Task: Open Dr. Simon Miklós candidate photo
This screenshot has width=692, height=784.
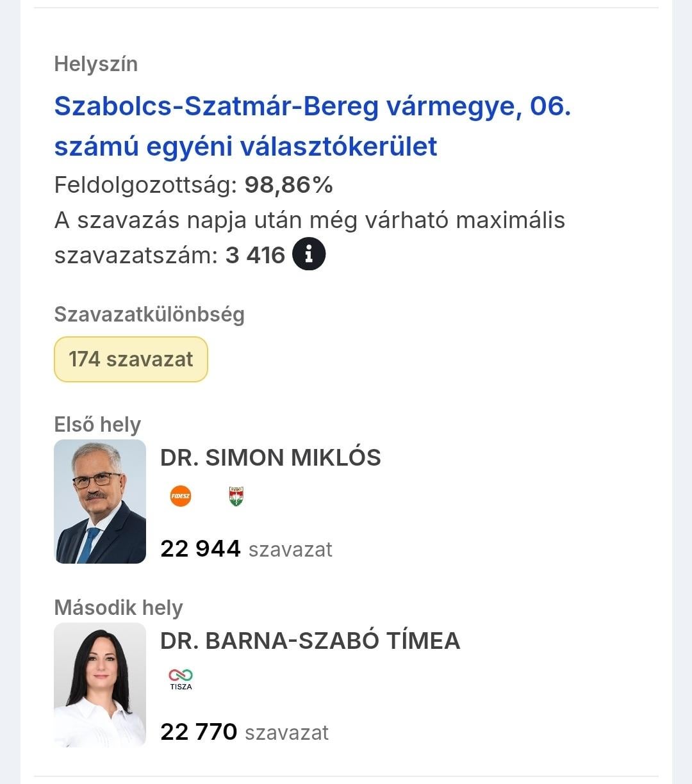Action: coord(100,502)
